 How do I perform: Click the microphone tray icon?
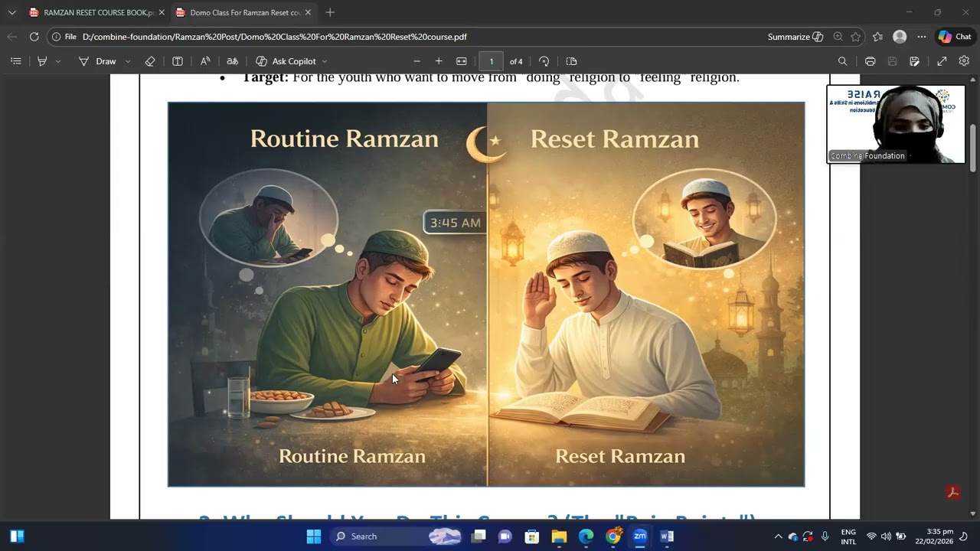[x=825, y=536]
